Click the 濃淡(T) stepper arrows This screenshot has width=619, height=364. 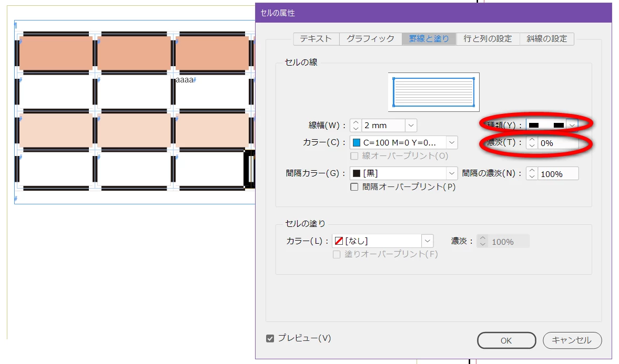tap(532, 143)
